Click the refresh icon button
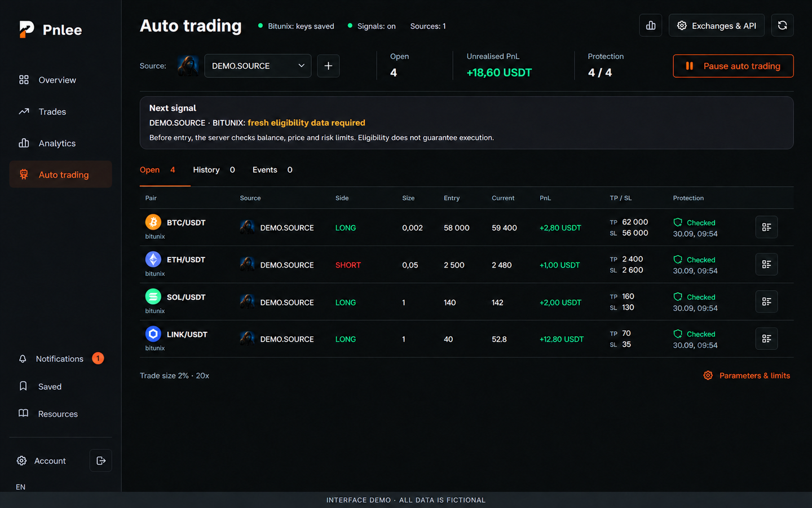 (x=782, y=25)
